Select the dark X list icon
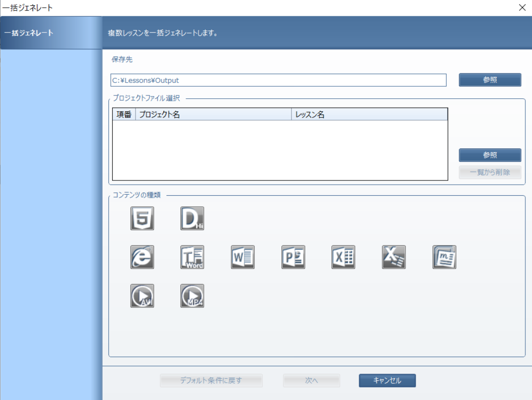 (x=394, y=257)
